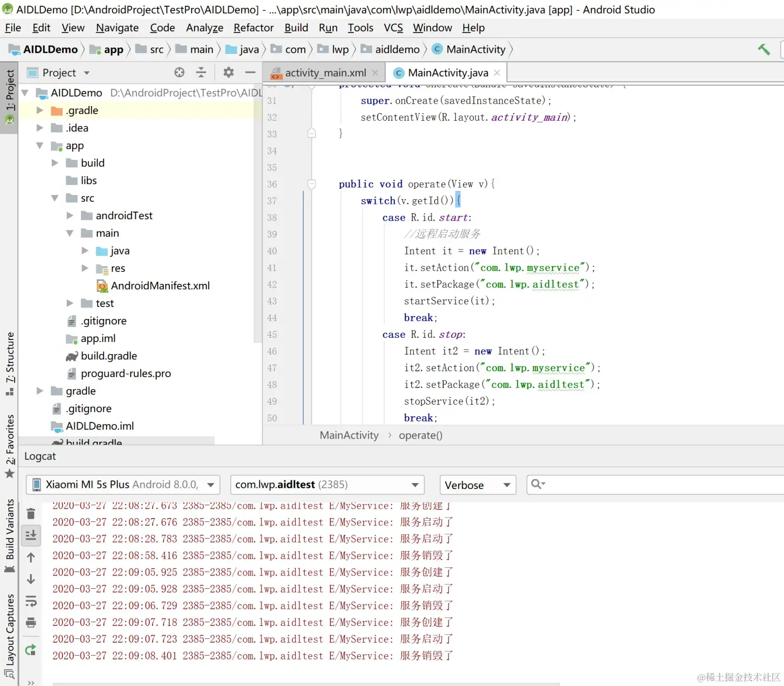The height and width of the screenshot is (686, 784).
Task: Open the Favorites side panel
Action: click(9, 445)
